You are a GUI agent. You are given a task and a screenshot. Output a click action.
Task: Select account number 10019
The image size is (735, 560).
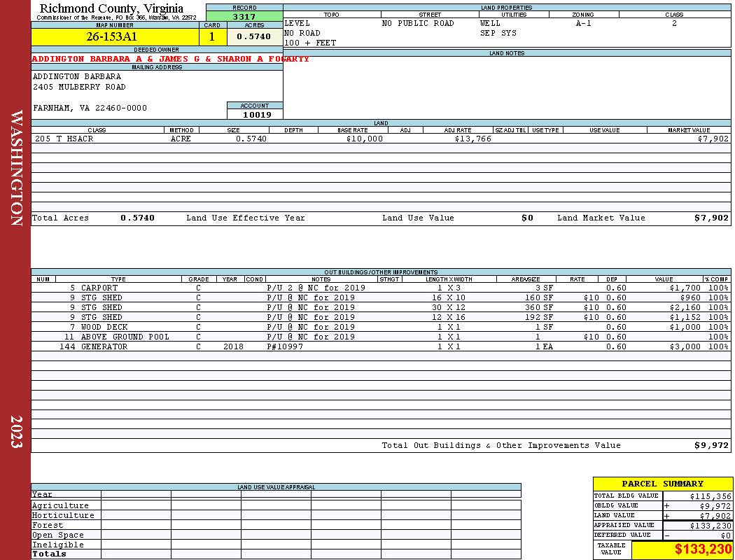[257, 115]
